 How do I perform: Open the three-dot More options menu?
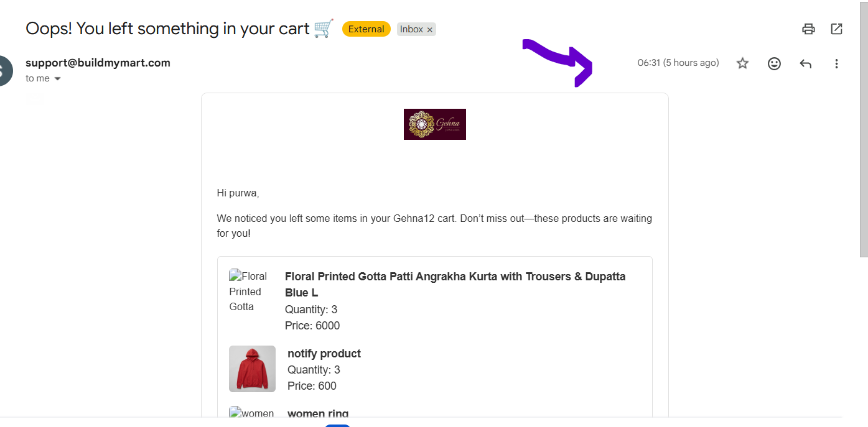[837, 63]
